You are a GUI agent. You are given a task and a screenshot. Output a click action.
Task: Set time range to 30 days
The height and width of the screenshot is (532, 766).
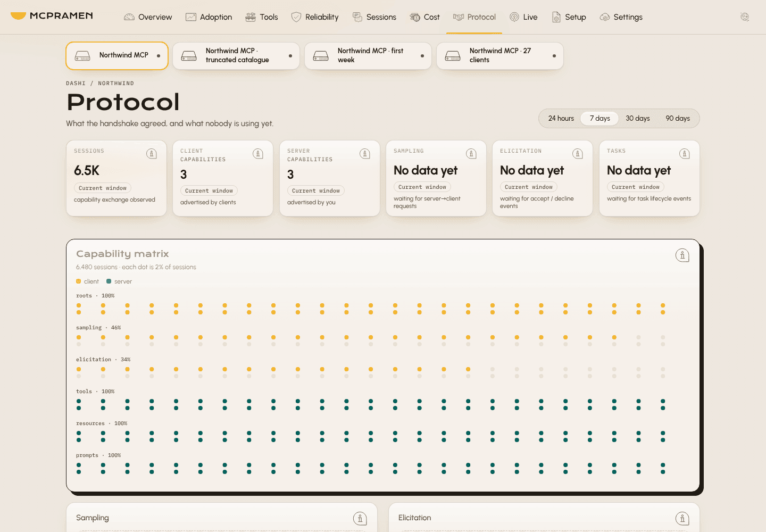[x=638, y=118]
